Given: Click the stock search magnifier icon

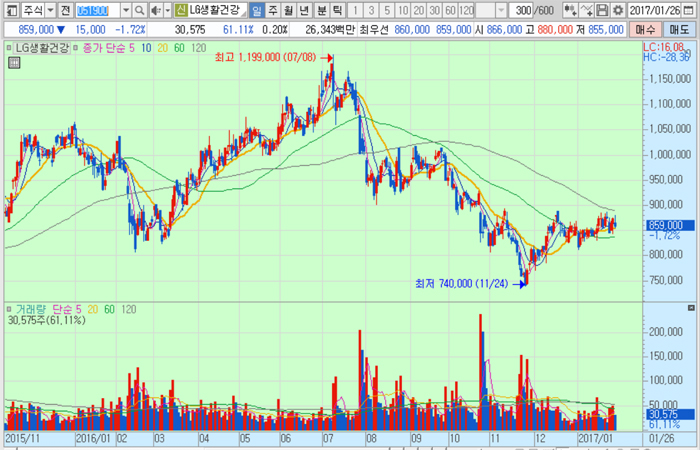Looking at the screenshot, I should point(141,10).
